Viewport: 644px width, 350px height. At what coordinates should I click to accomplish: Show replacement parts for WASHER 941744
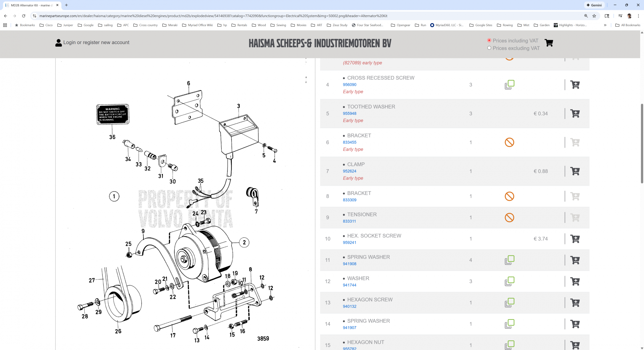(509, 281)
